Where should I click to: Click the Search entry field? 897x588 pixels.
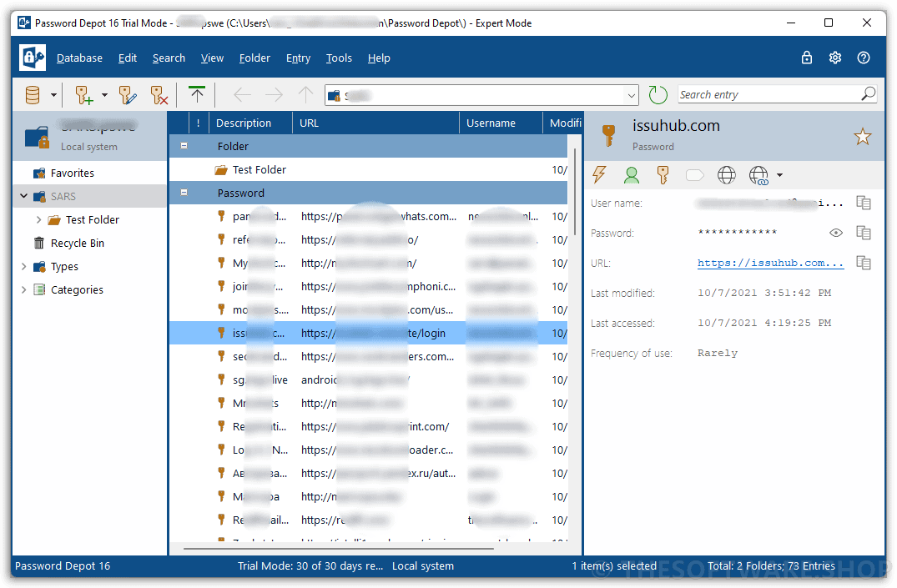coord(768,94)
